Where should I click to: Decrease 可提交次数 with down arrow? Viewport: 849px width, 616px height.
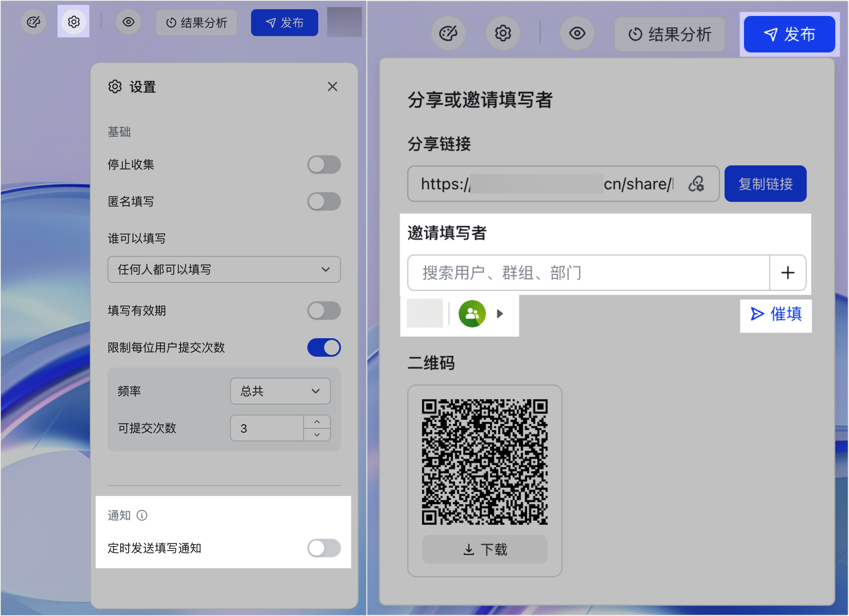317,435
